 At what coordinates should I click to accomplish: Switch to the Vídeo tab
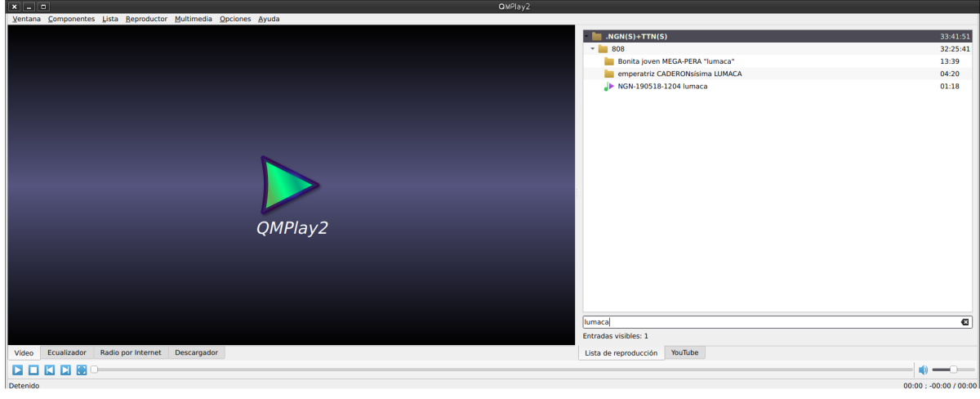click(24, 352)
